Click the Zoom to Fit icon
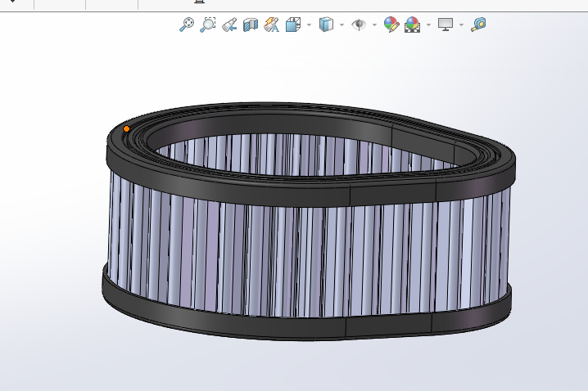 [187, 25]
